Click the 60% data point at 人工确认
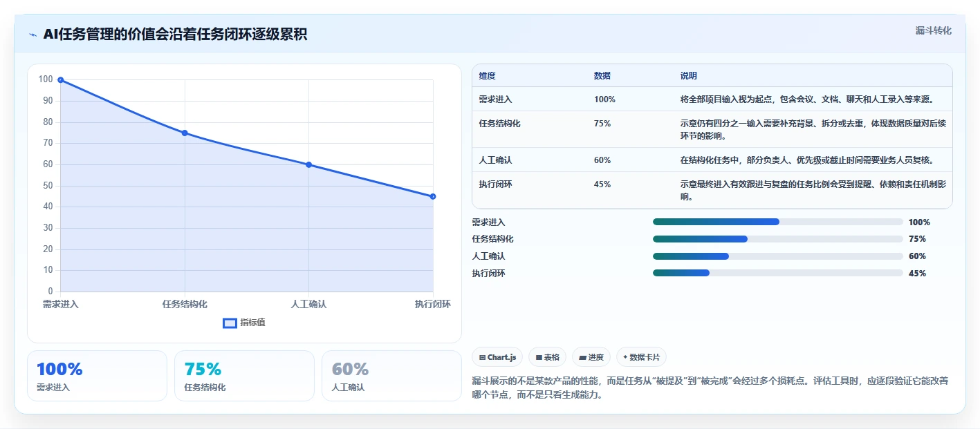This screenshot has width=980, height=429. [x=308, y=164]
